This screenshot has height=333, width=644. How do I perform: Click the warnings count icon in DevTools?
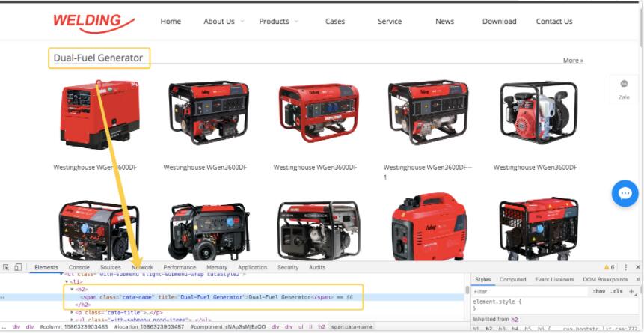[609, 267]
